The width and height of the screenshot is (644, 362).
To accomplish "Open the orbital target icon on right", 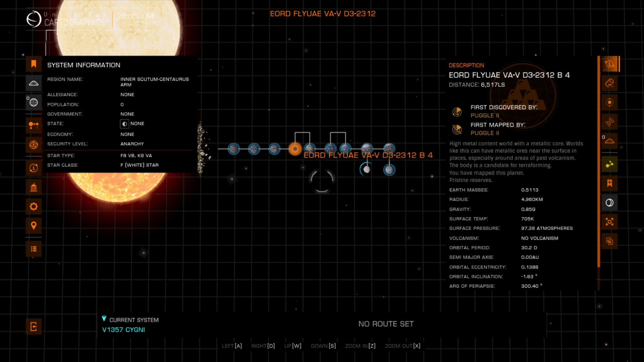I will tap(609, 102).
